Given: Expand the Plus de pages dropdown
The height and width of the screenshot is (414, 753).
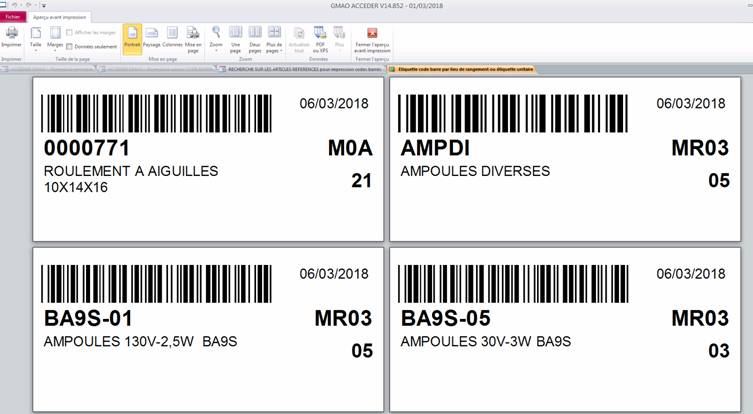Looking at the screenshot, I should pos(274,39).
